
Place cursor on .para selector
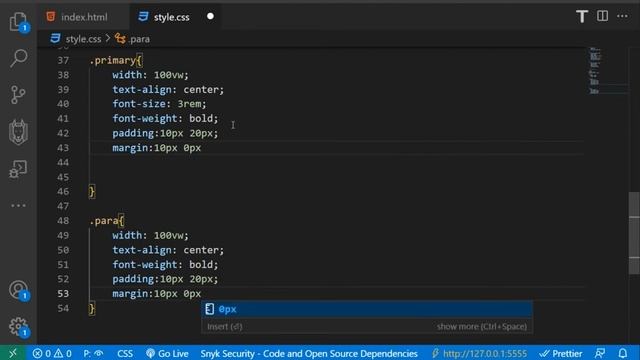click(x=104, y=221)
